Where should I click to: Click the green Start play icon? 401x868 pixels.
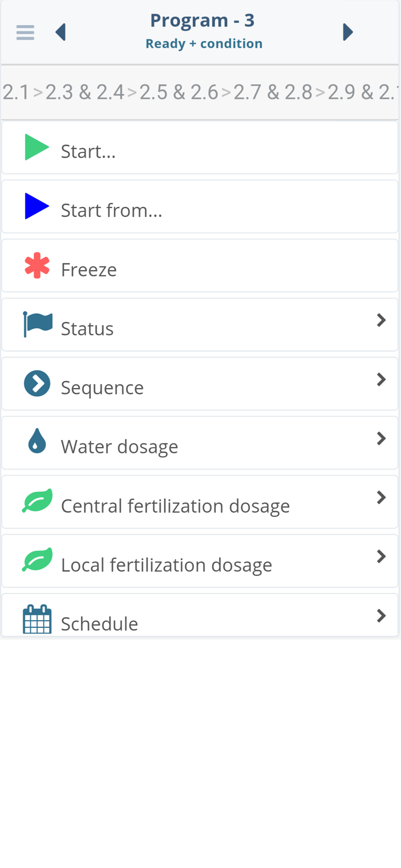pyautogui.click(x=37, y=147)
